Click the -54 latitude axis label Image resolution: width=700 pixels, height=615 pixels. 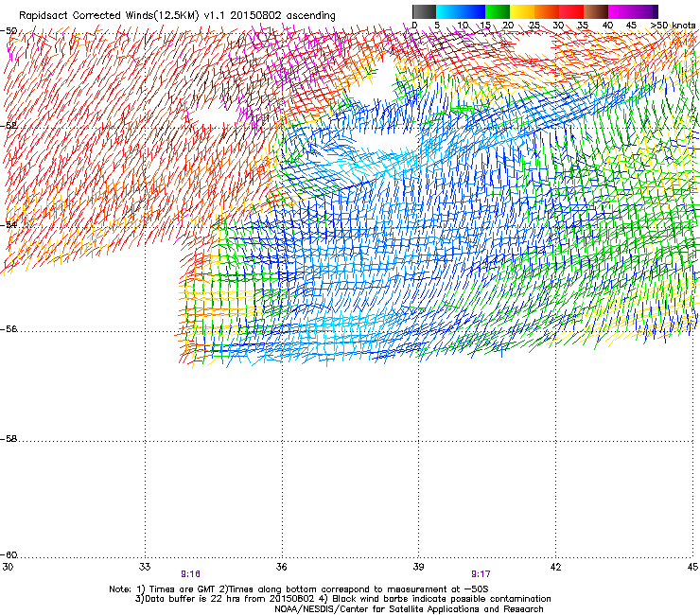tap(9, 225)
